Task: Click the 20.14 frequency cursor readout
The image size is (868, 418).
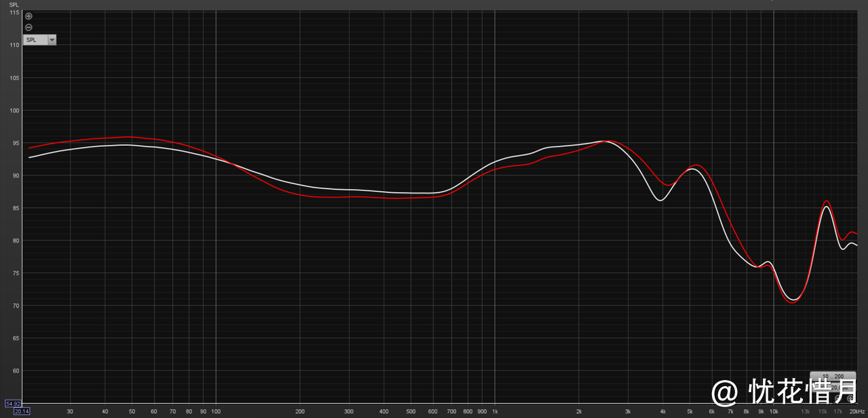Action: 22,411
